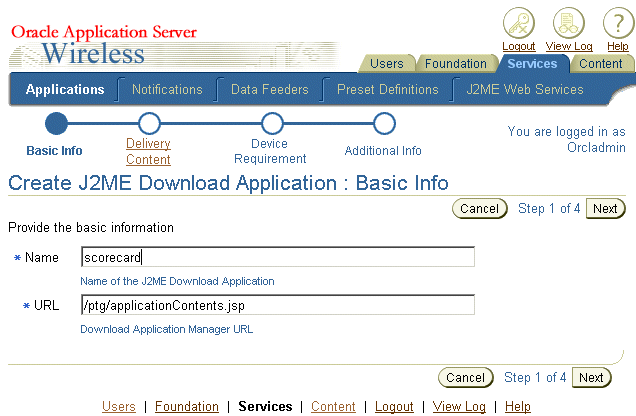
Task: Click into the Name input field
Action: click(x=278, y=257)
